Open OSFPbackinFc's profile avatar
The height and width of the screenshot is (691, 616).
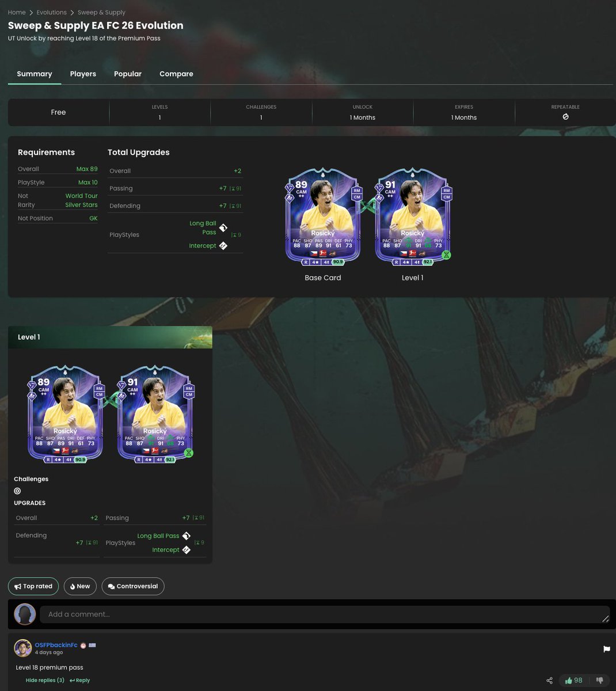tap(23, 648)
